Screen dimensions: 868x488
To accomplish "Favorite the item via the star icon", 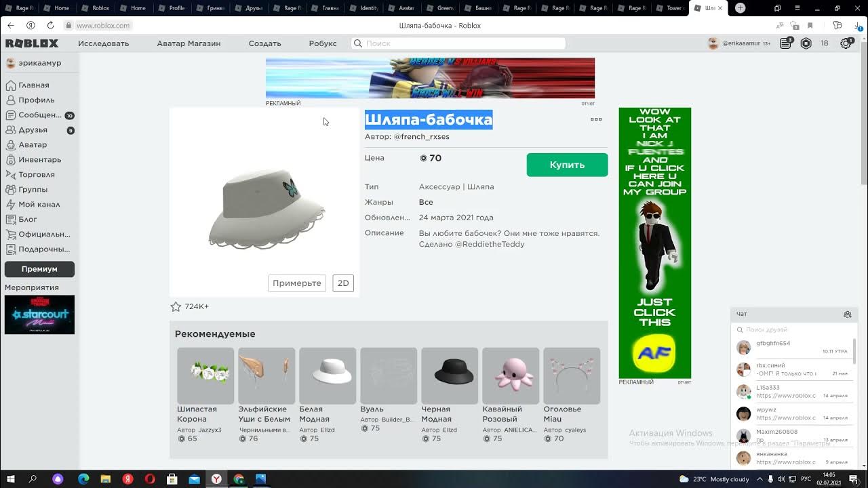I will pyautogui.click(x=176, y=306).
